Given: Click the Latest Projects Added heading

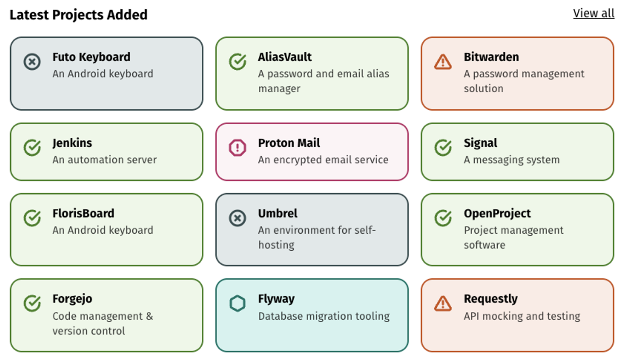Looking at the screenshot, I should click(x=78, y=15).
